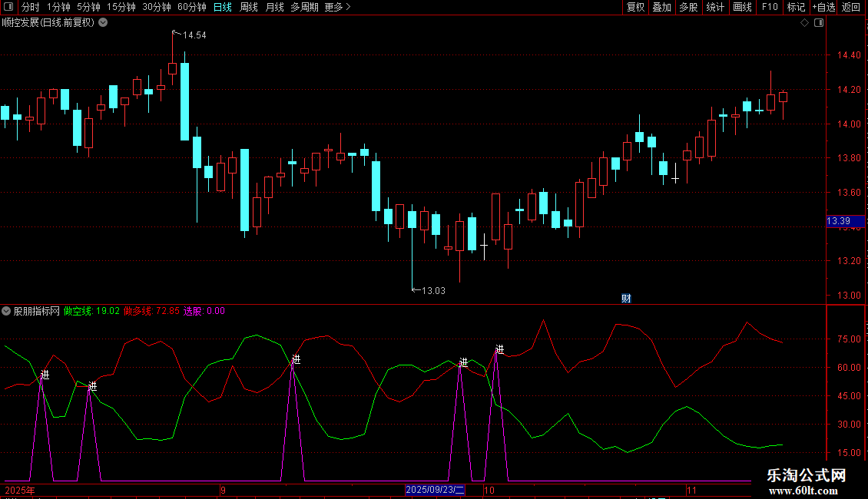
Task: Select the 日线 daily chart tab
Action: (223, 7)
